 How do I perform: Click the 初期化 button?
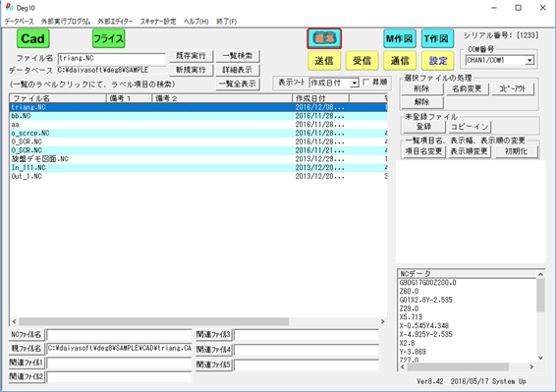coord(517,151)
